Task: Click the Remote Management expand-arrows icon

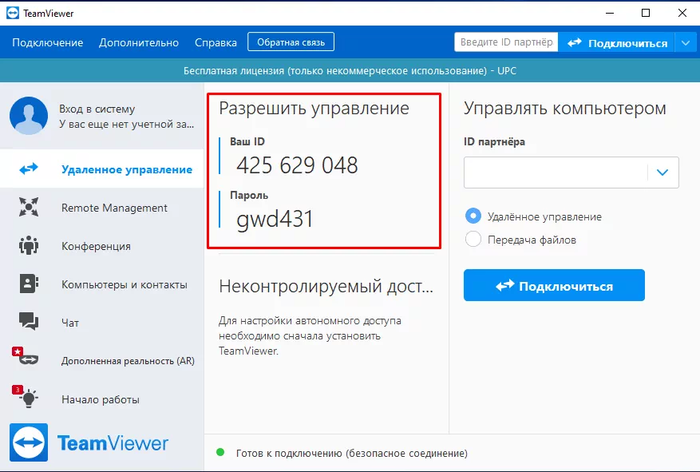Action: pyautogui.click(x=29, y=208)
